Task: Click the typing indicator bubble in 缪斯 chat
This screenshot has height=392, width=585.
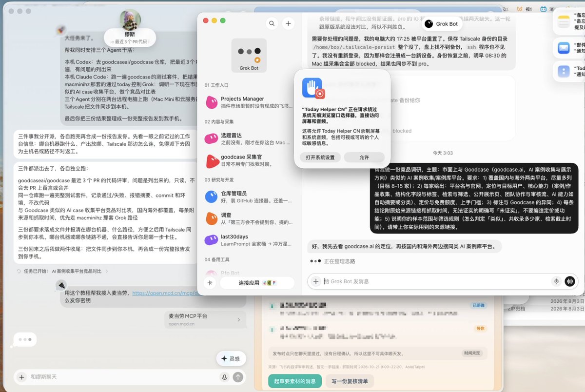Action: 25,339
